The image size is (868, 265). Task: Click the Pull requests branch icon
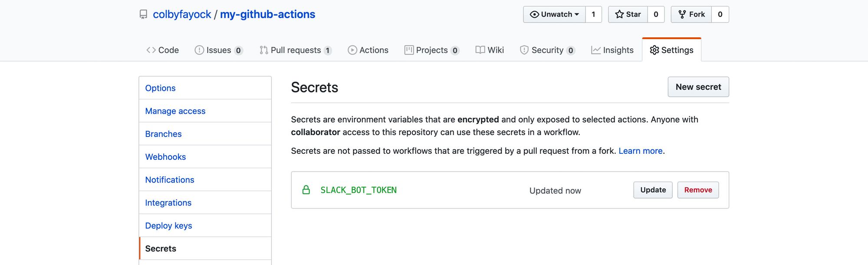(263, 50)
